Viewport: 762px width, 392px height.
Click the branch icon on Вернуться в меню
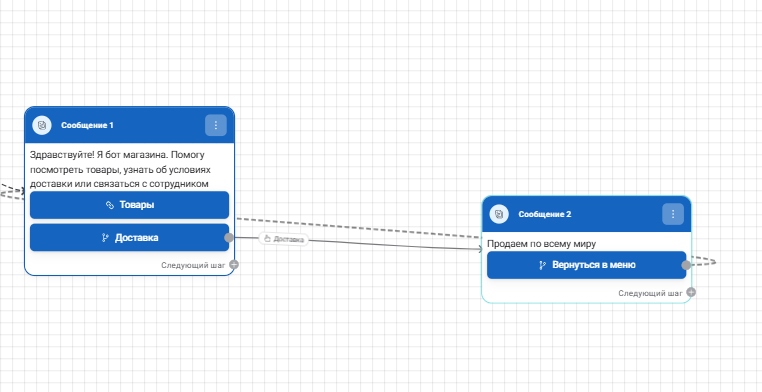coord(543,265)
